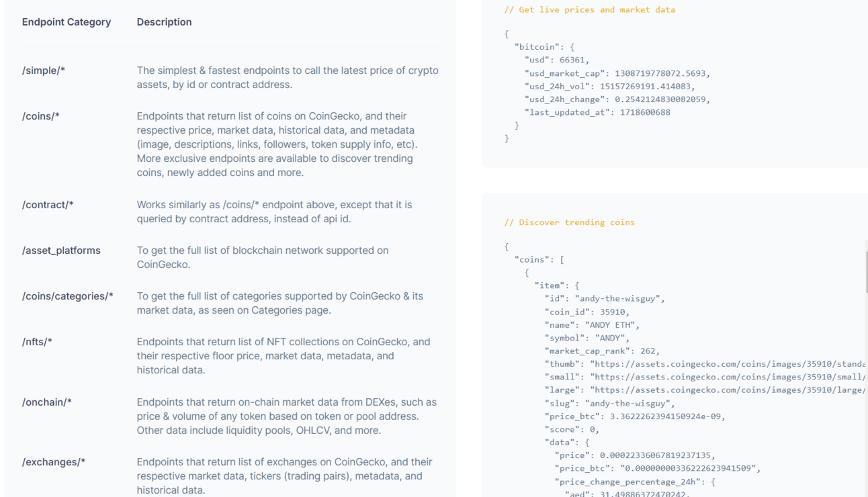This screenshot has width=868, height=497.
Task: Click the "name": "ANDY ETH" code line
Action: pyautogui.click(x=592, y=325)
